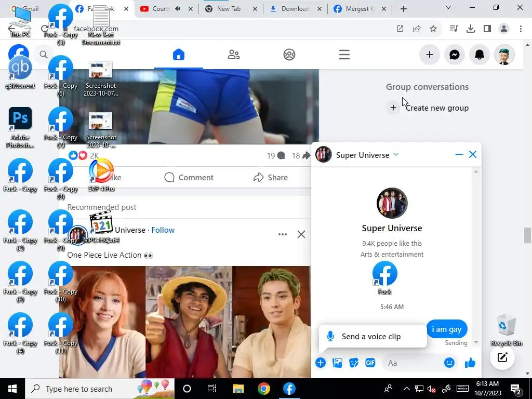Click the page vertical scrollbar thumb

527,235
